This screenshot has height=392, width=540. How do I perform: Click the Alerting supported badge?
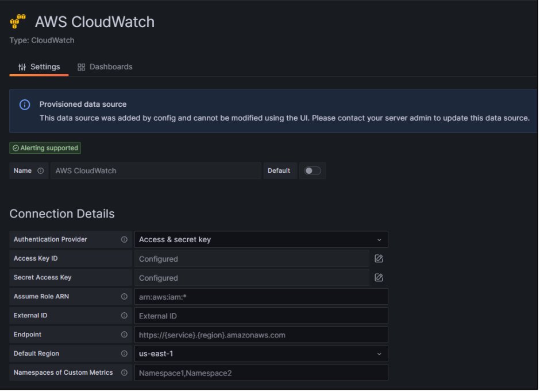tap(45, 148)
